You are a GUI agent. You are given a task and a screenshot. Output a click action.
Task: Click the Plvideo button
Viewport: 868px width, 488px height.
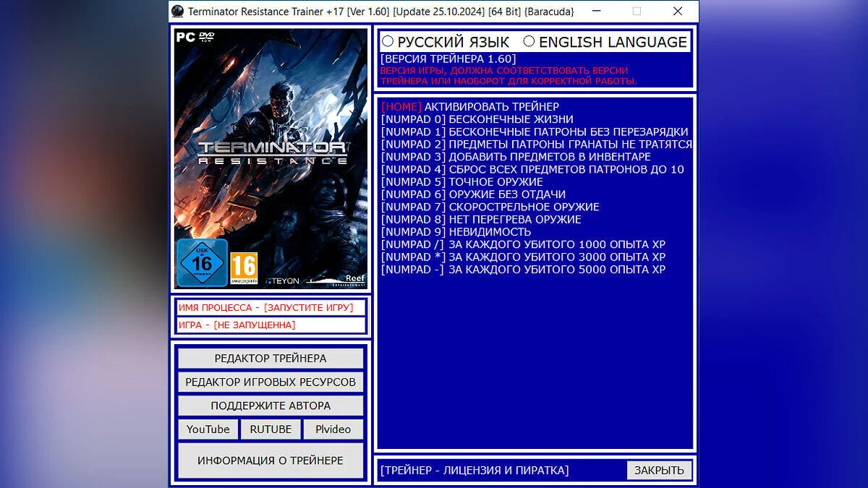pyautogui.click(x=333, y=429)
